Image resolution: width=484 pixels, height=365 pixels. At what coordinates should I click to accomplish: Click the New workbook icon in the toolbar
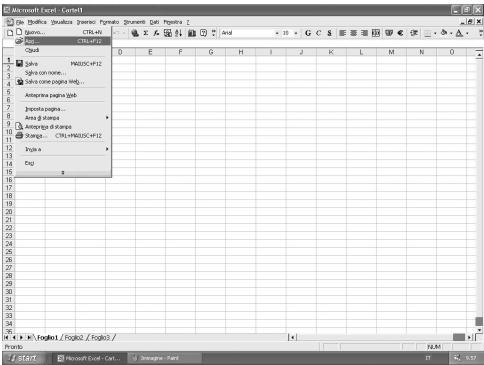point(10,33)
